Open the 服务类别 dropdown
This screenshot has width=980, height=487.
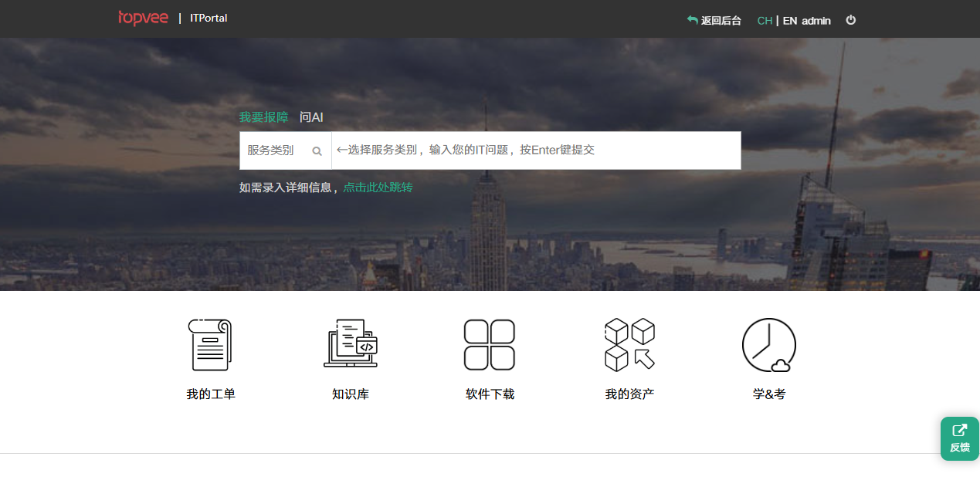286,150
